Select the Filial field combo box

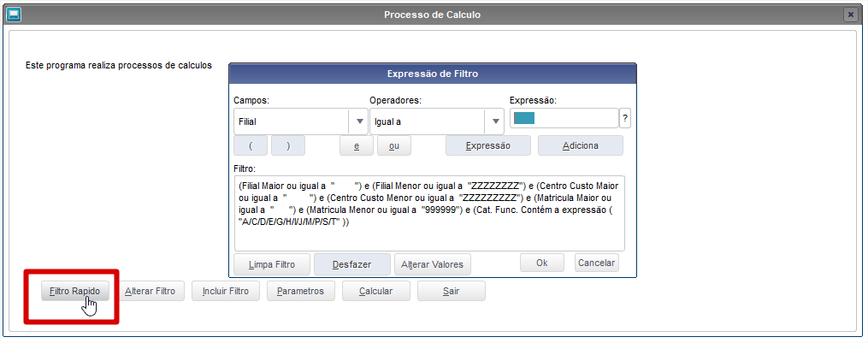301,121
